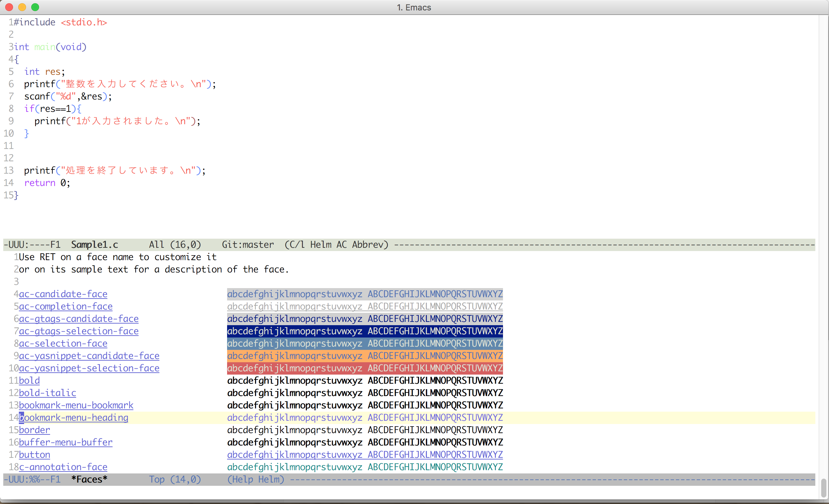Click the button face underlined sample text

pyautogui.click(x=365, y=455)
